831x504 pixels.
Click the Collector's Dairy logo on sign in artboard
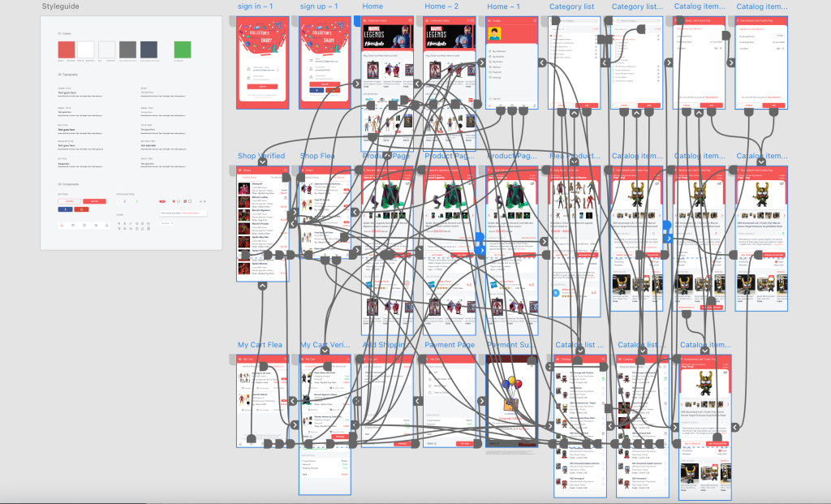(262, 37)
